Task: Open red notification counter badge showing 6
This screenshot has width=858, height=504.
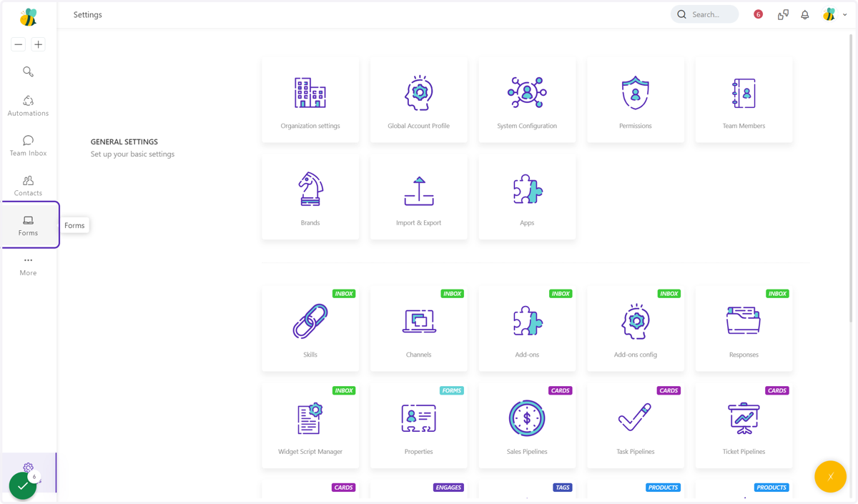Action: tap(759, 14)
